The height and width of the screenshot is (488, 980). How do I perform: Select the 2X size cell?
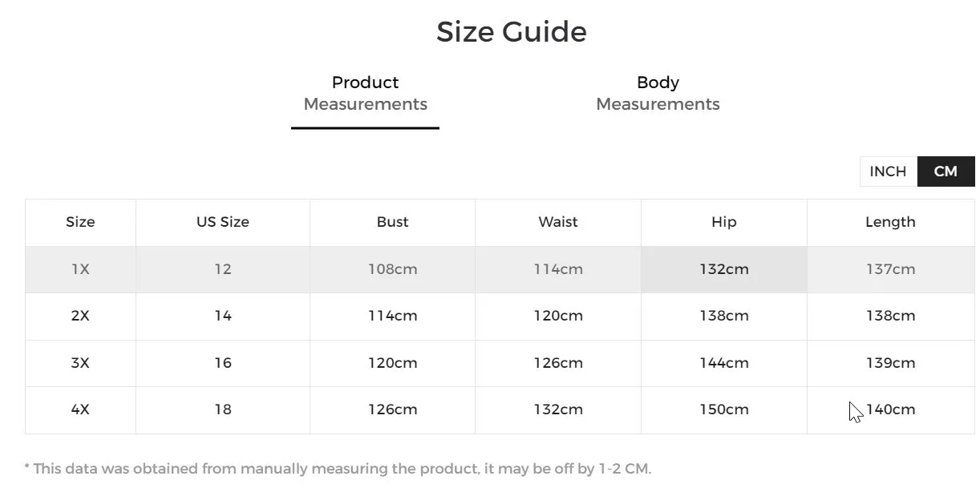point(80,316)
